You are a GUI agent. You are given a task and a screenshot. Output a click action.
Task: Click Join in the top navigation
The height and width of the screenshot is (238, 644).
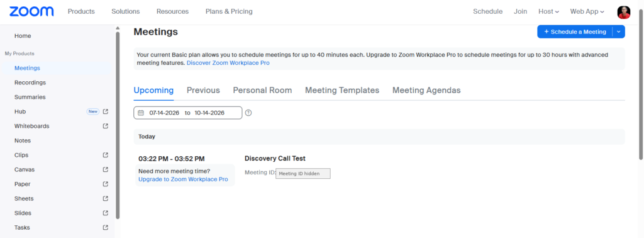(520, 11)
